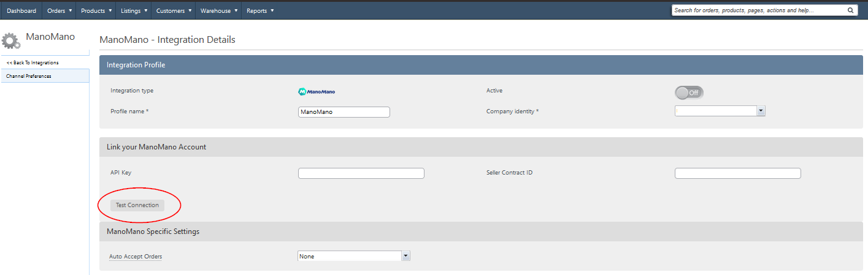
Task: Click the ManoMano - Integration Details title
Action: 167,40
